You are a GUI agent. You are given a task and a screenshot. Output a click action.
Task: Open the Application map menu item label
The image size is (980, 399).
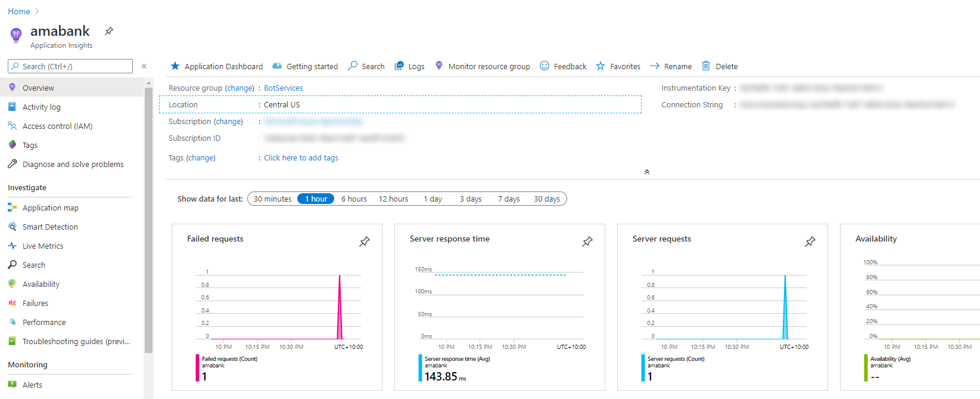click(x=51, y=208)
